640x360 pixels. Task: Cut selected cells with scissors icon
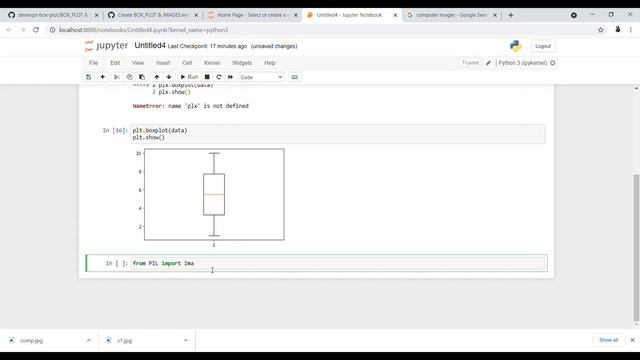[x=117, y=77]
